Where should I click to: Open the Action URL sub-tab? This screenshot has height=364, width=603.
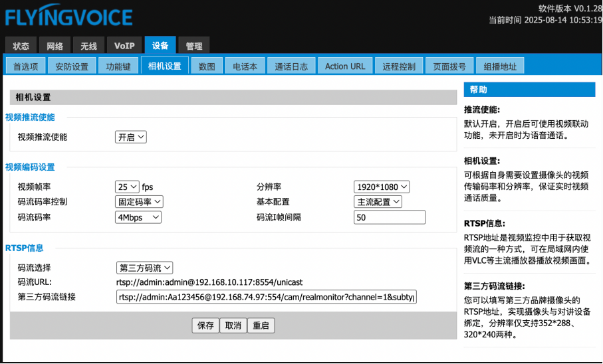(x=344, y=66)
